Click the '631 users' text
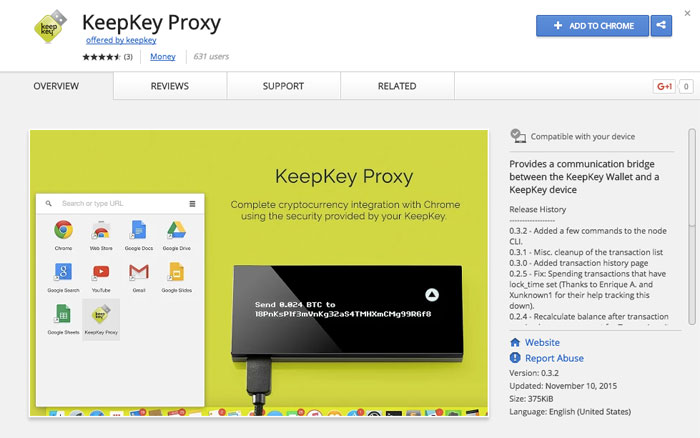 pyautogui.click(x=211, y=57)
